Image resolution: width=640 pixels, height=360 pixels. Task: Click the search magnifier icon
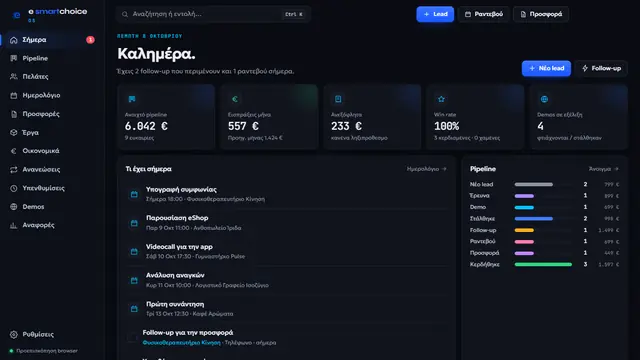pyautogui.click(x=124, y=14)
